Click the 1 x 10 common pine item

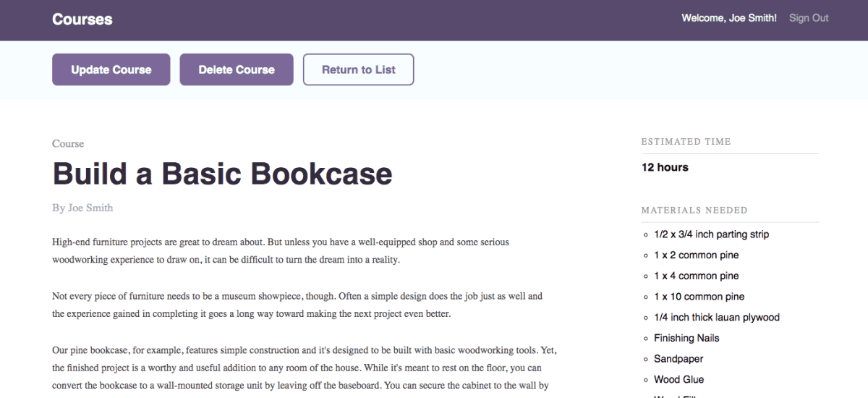coord(699,297)
